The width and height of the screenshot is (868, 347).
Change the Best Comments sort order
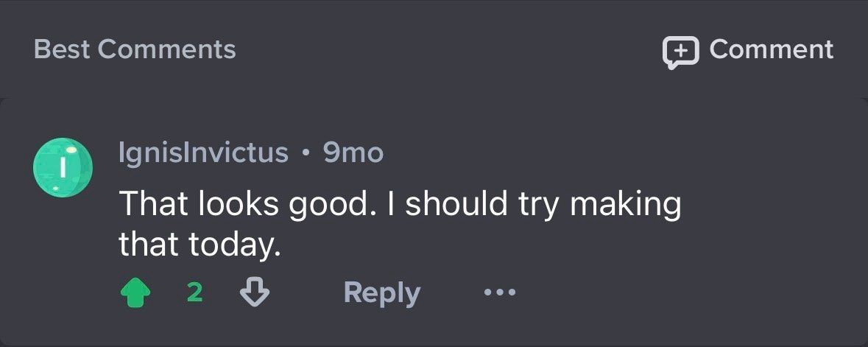tap(135, 49)
